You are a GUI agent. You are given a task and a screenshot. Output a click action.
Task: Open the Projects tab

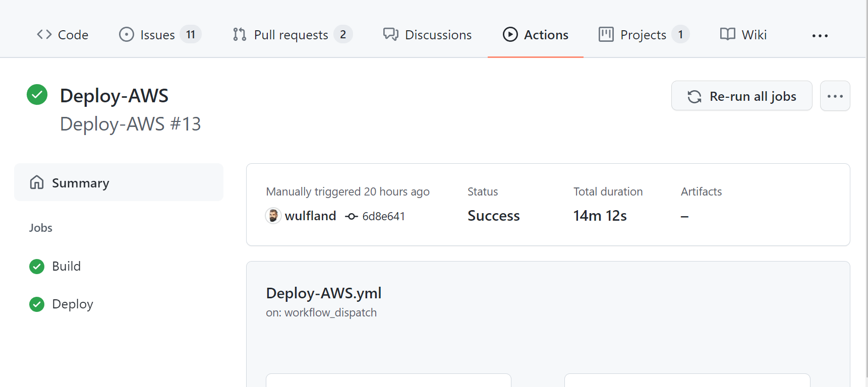tap(643, 35)
